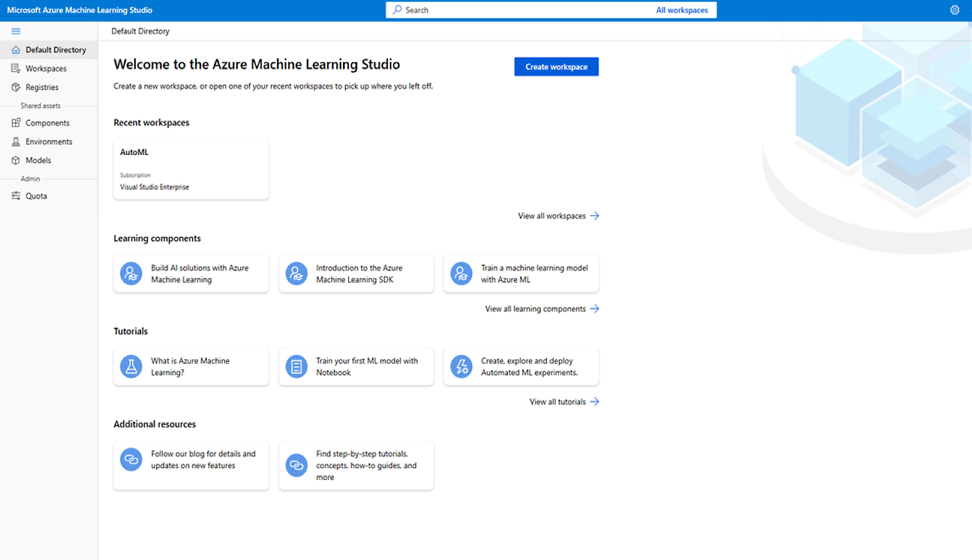
Task: Open the AutoML workspace card
Action: click(x=191, y=169)
